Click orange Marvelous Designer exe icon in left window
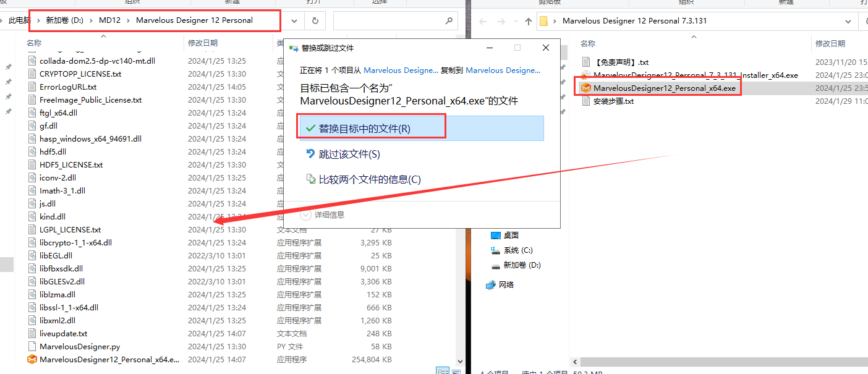The image size is (868, 374). click(32, 359)
